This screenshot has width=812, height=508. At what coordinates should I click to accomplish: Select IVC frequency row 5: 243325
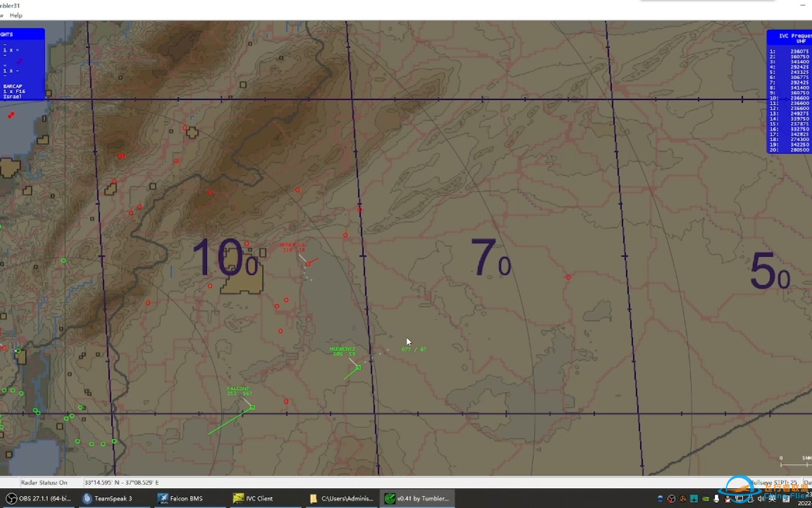[789, 72]
